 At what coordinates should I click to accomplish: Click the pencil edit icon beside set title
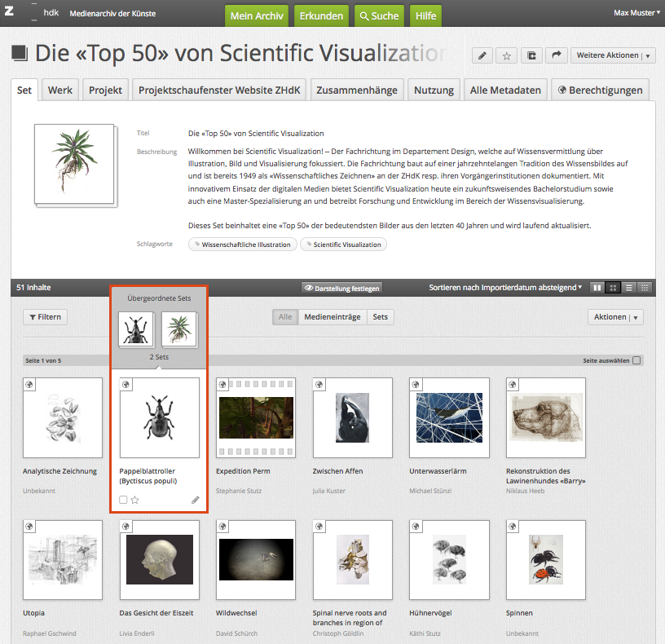click(482, 55)
